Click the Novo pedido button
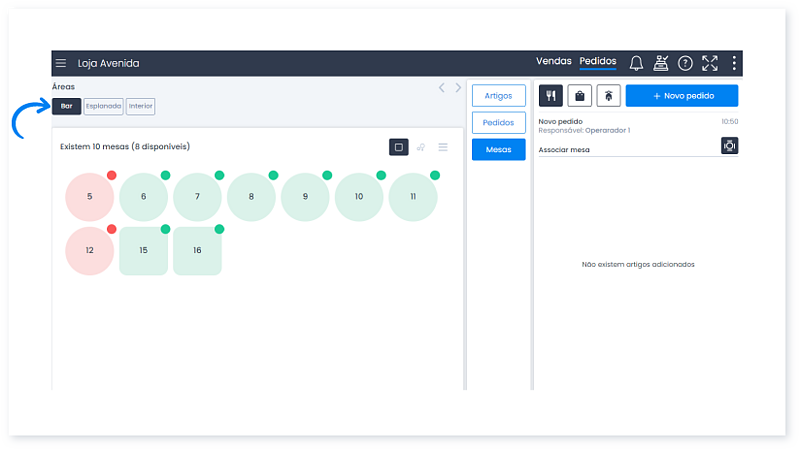Viewport: 800px width, 450px height. pos(681,96)
